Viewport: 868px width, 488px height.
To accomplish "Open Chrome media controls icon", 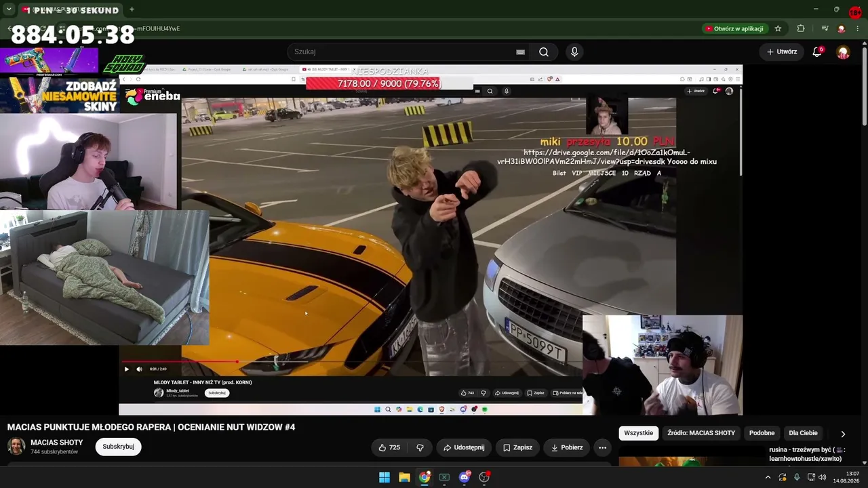I will [825, 28].
